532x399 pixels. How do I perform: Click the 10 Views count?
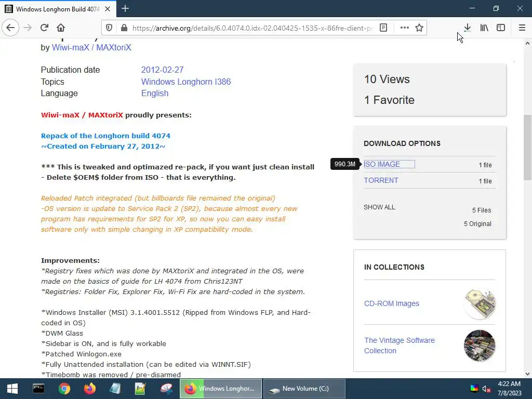coord(387,79)
